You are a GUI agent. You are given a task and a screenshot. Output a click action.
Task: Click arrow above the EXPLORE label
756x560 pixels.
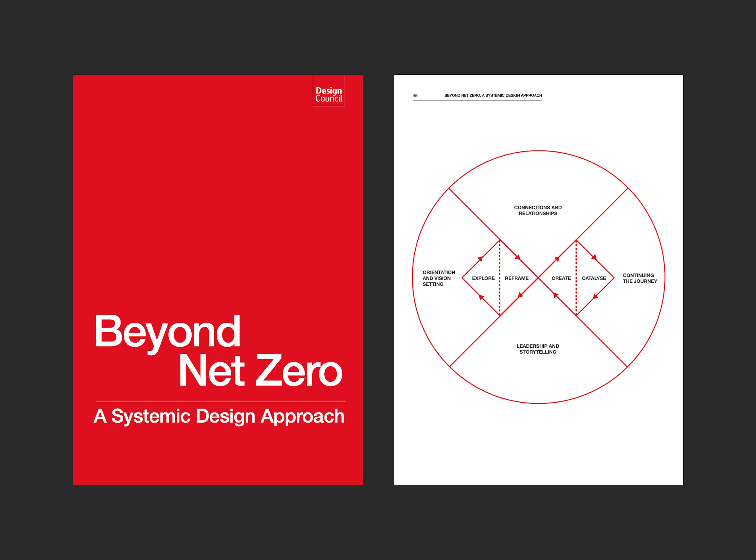(480, 259)
